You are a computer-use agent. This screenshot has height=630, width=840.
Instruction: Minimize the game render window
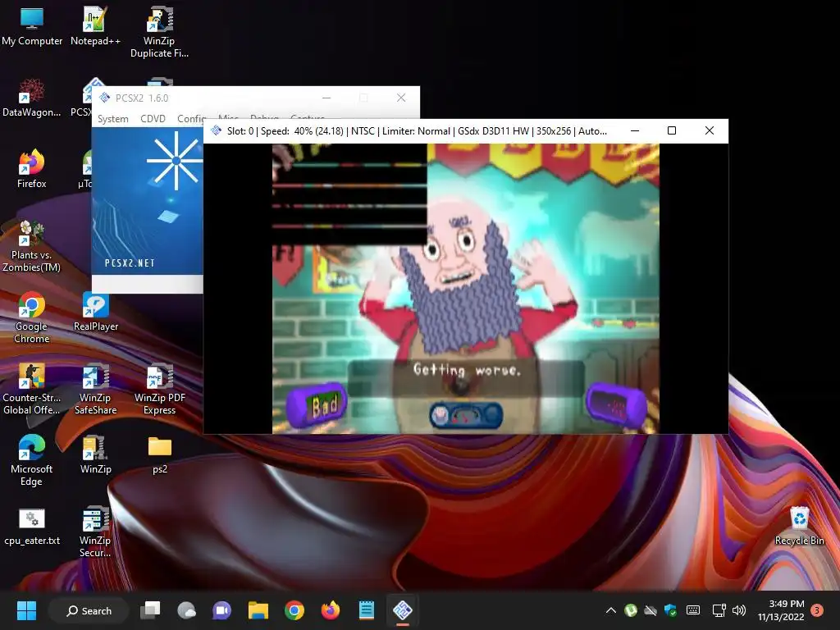(x=635, y=130)
